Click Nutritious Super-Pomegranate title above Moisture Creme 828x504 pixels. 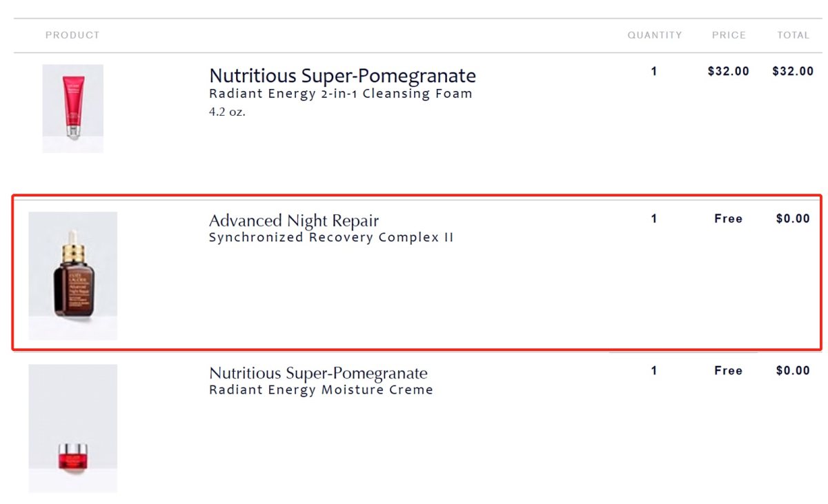318,373
